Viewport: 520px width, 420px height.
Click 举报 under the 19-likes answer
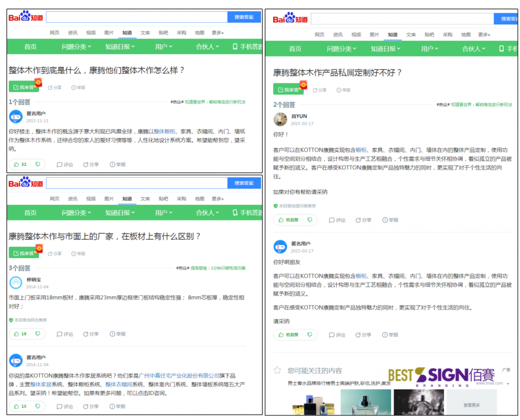tap(118, 334)
